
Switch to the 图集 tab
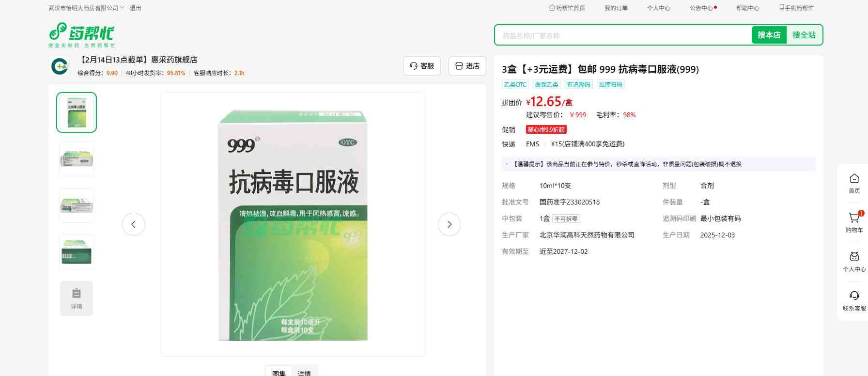tap(279, 372)
